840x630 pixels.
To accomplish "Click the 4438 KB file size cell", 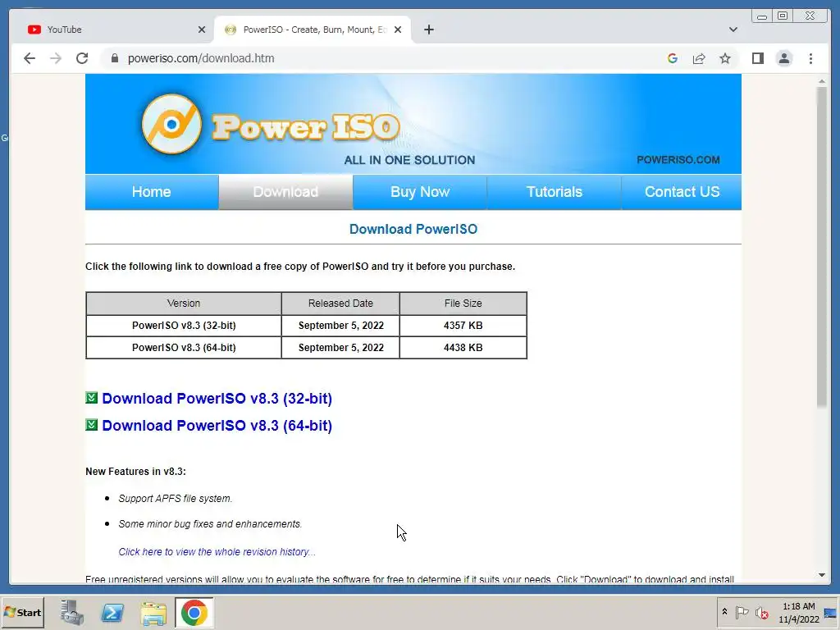I will click(463, 348).
